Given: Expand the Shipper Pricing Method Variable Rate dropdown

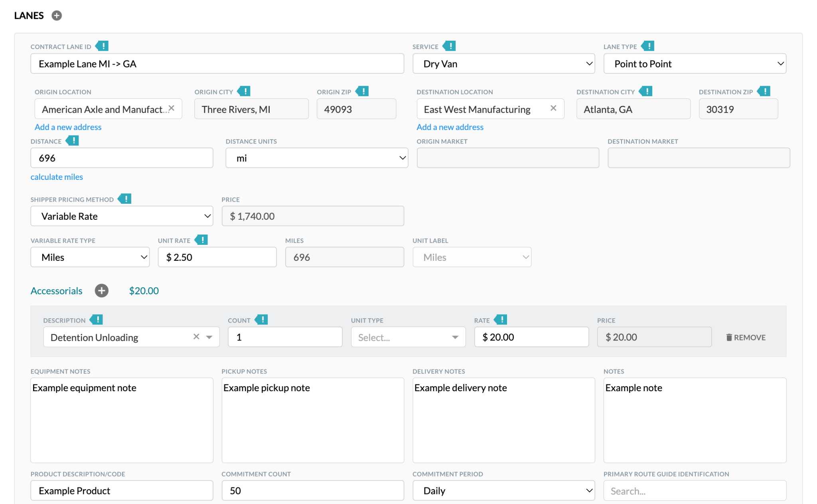Looking at the screenshot, I should click(122, 216).
